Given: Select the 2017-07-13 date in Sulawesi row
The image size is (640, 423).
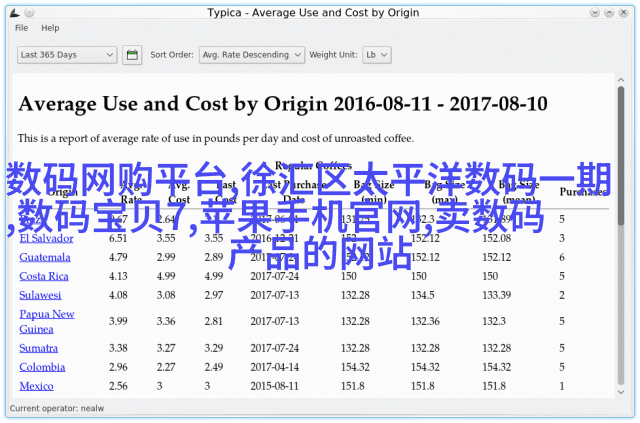Looking at the screenshot, I should tap(275, 295).
